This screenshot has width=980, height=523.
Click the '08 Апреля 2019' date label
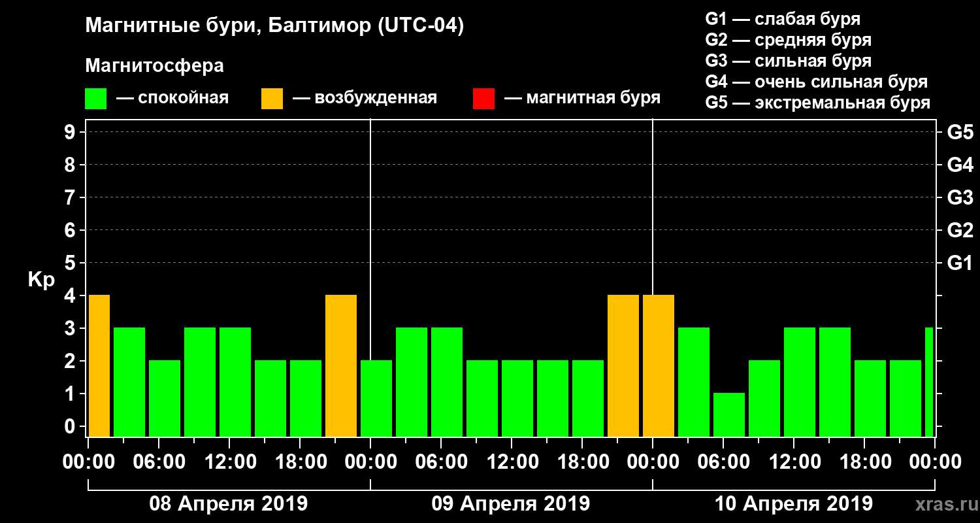click(x=229, y=504)
